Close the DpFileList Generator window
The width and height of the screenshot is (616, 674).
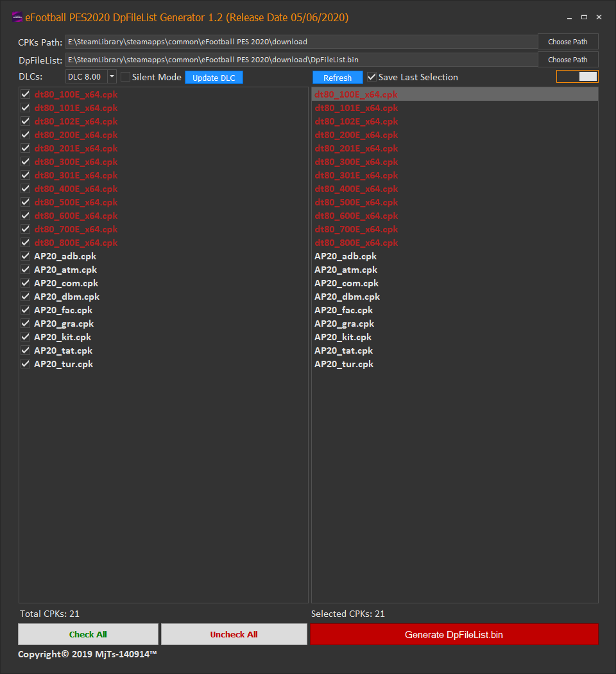(599, 17)
